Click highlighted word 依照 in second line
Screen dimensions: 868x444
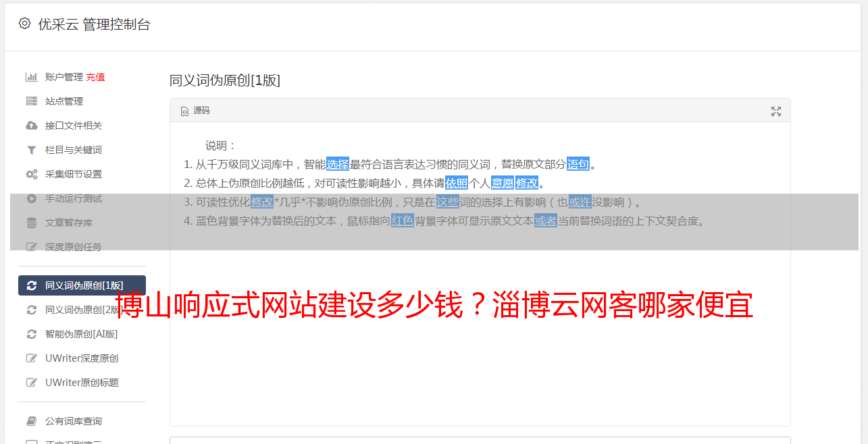(x=457, y=183)
